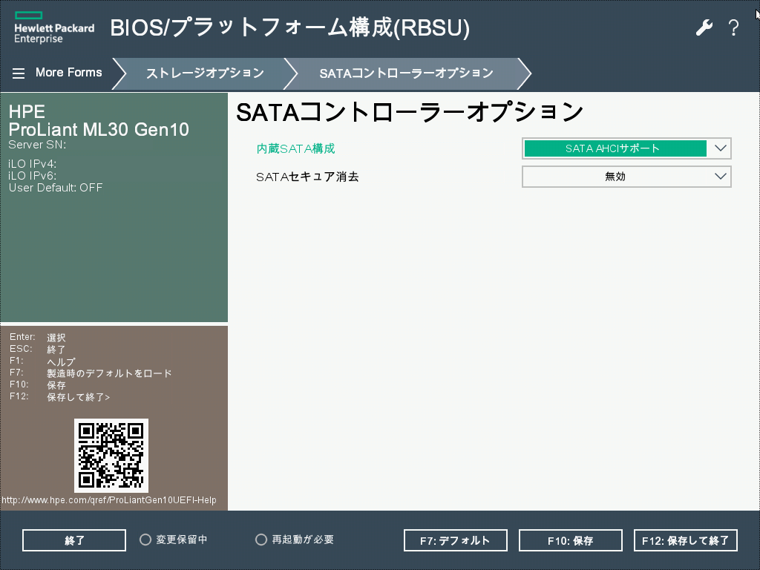Select the 変更保留中 radio indicator
The width and height of the screenshot is (760, 570).
[x=145, y=539]
